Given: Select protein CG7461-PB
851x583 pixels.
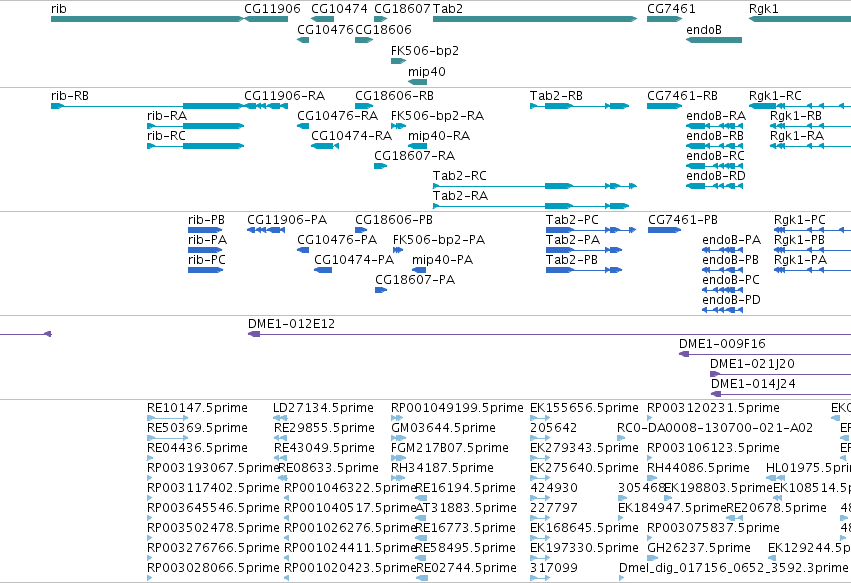Looking at the screenshot, I should 682,220.
